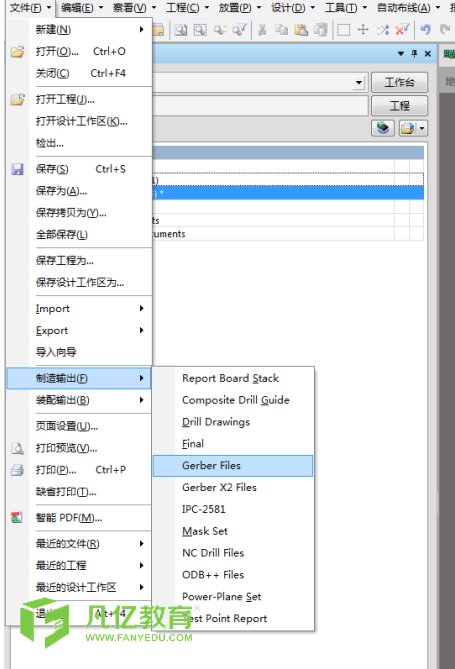Open the panel's triangle options dropdown
This screenshot has height=669, width=455.
400,53
